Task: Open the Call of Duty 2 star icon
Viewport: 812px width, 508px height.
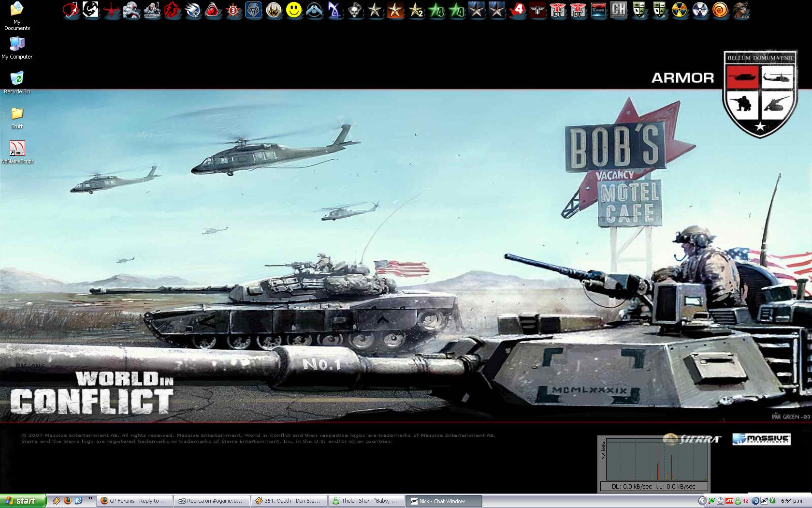Action: (x=416, y=10)
